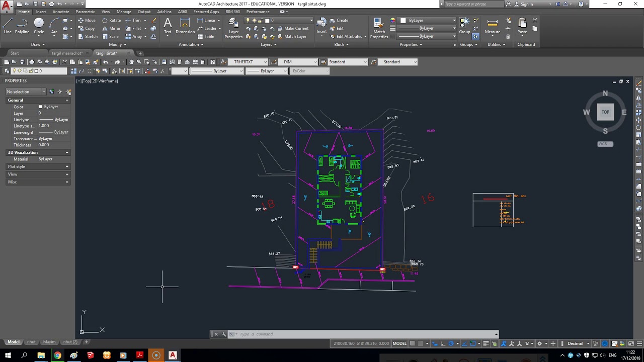Click the Match Properties tool

(x=379, y=28)
